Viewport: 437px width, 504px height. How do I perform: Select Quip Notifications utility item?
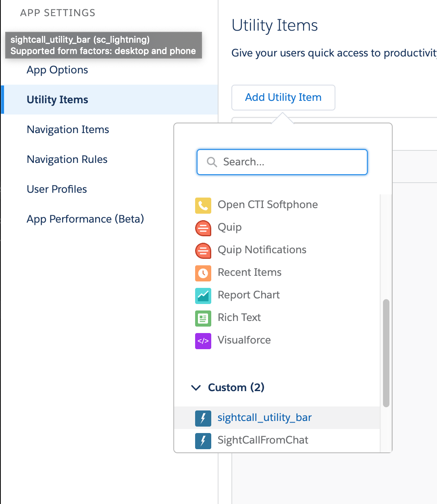(x=262, y=250)
